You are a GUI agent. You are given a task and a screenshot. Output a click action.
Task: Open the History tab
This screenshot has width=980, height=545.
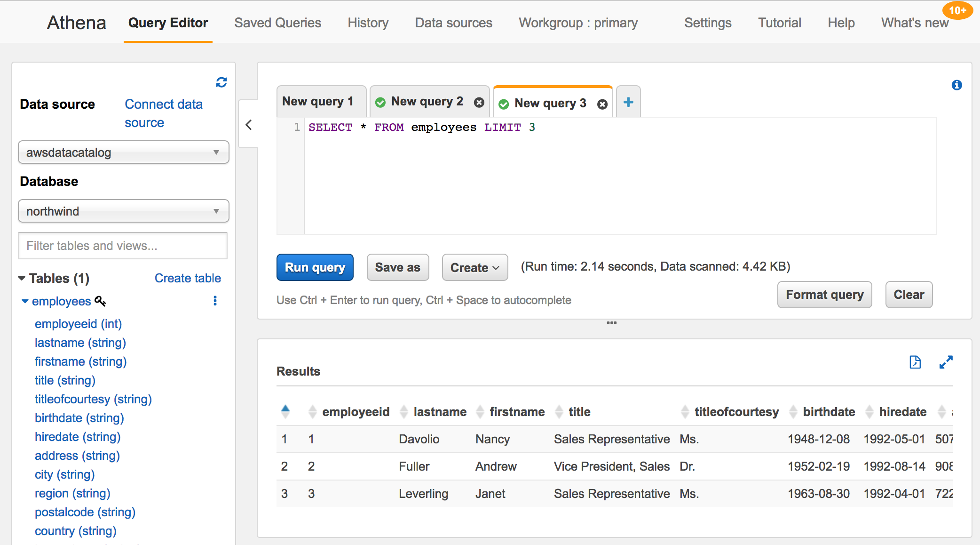click(x=368, y=23)
